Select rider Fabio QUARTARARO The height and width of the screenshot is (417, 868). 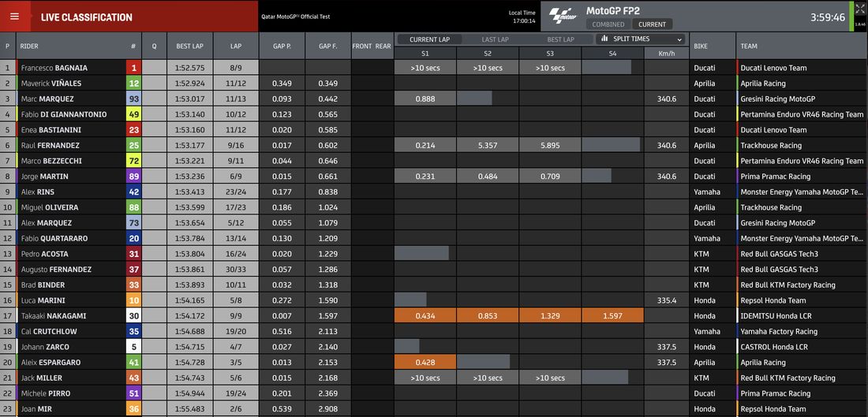[x=54, y=238]
